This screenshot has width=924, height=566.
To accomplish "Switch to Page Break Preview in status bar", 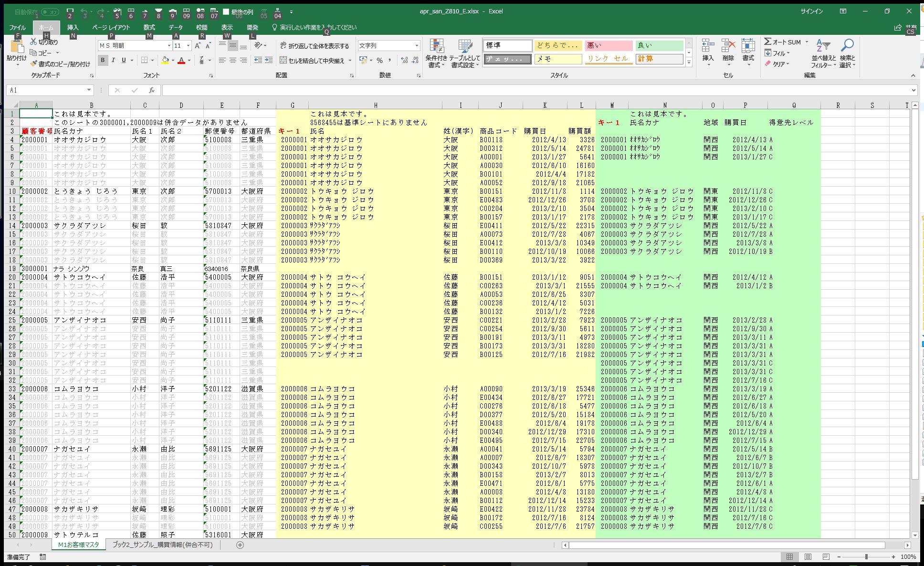I will 826,557.
